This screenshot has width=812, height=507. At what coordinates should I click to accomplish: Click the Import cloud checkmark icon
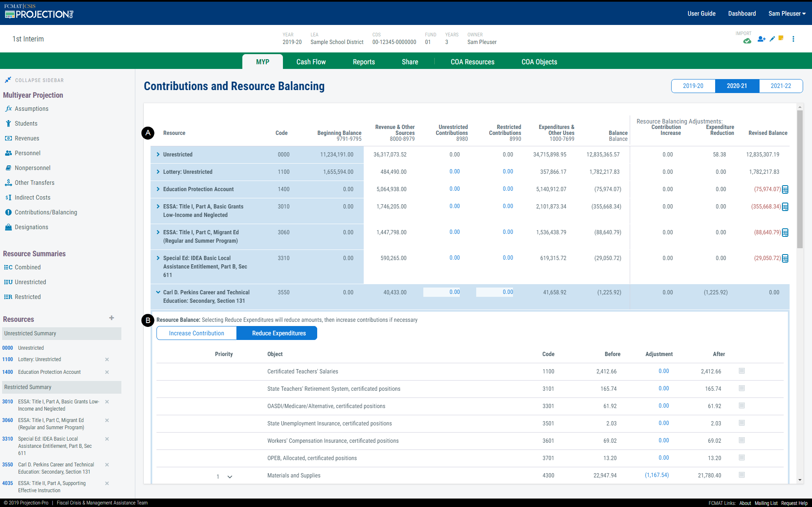pos(747,41)
